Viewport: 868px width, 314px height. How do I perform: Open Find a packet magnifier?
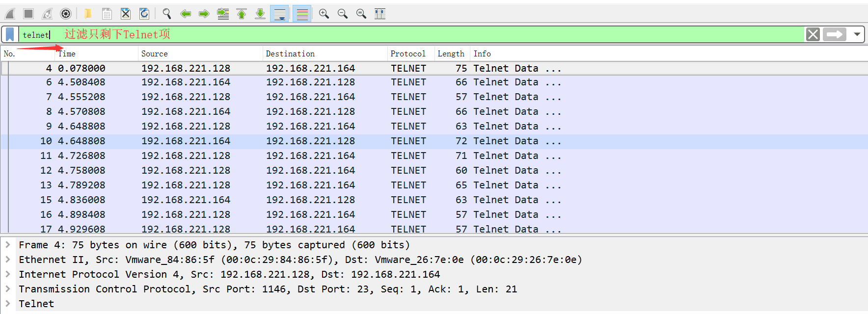(x=167, y=14)
